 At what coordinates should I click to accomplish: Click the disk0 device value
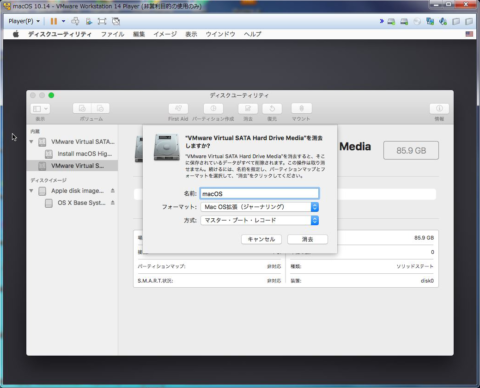pos(427,281)
